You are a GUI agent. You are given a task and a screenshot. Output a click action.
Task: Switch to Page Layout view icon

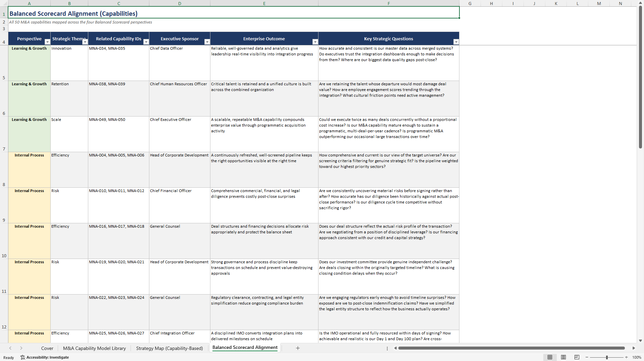(x=563, y=357)
